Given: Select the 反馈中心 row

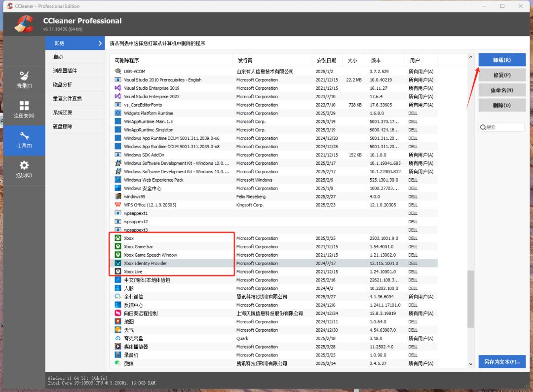Looking at the screenshot, I should click(273, 305).
